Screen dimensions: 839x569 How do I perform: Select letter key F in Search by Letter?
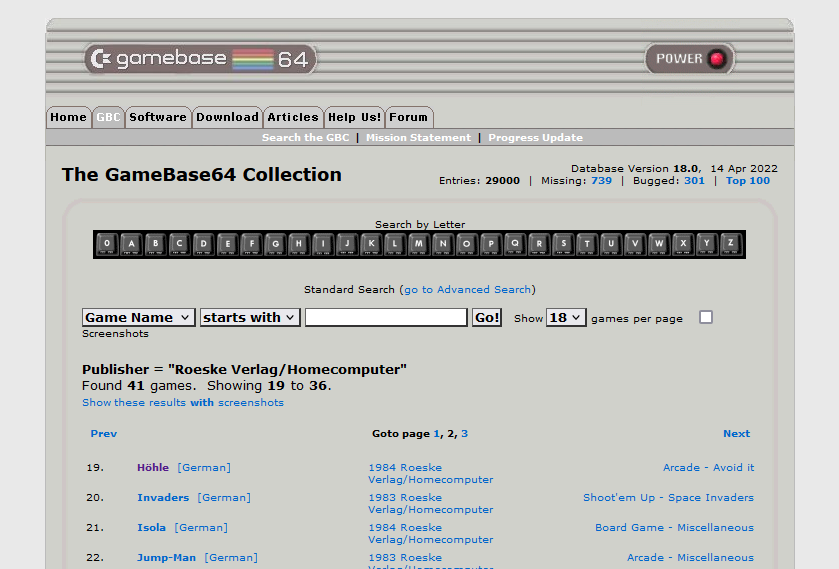tap(251, 244)
